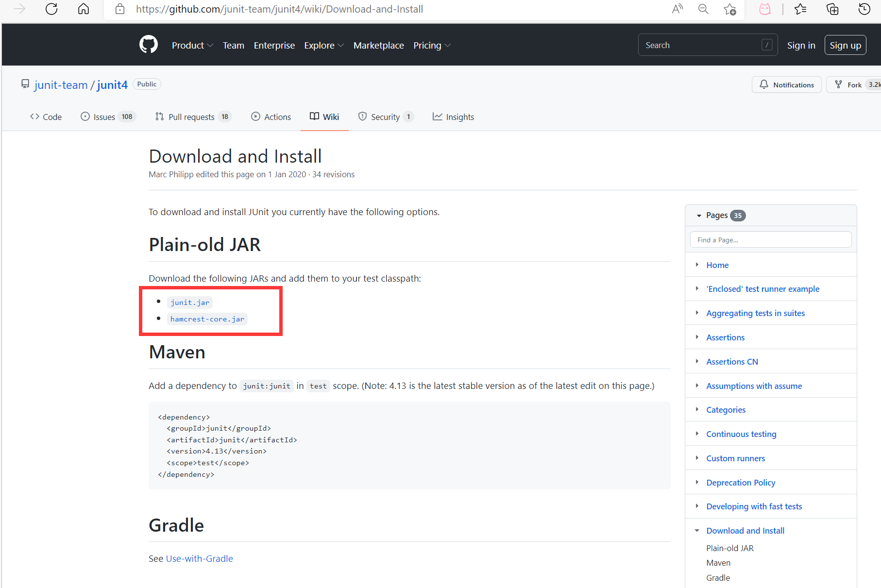The width and height of the screenshot is (881, 588).
Task: Open the Use-with-Gradle link
Action: coord(200,558)
